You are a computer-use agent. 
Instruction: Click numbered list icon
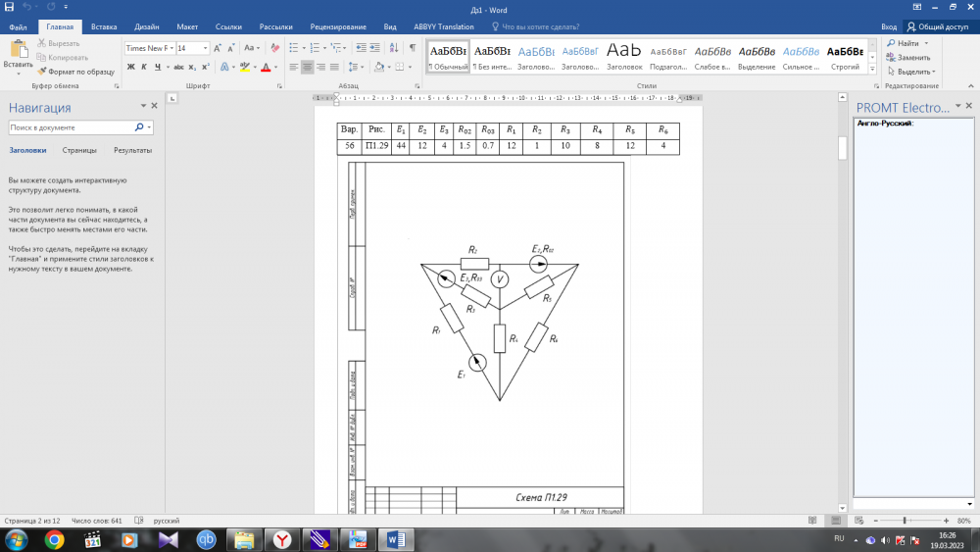[x=315, y=48]
